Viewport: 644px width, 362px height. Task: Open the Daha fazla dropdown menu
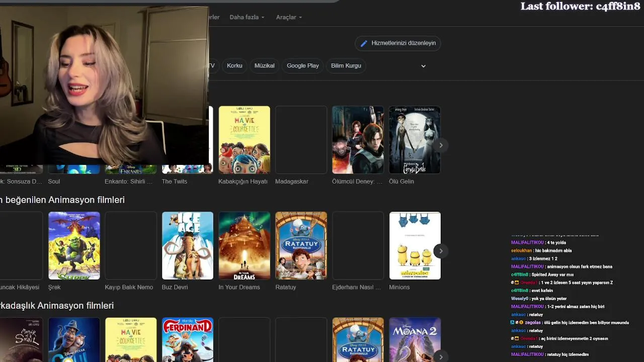tap(247, 17)
